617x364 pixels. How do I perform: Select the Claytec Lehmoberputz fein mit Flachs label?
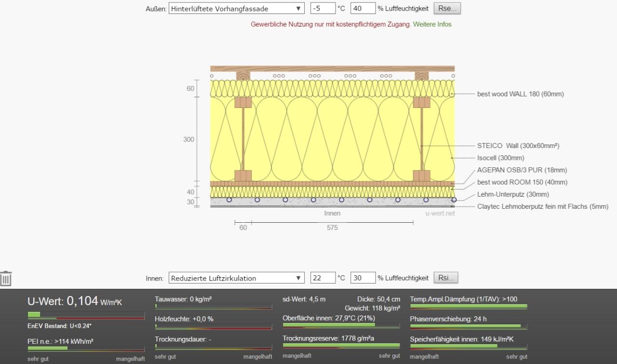point(543,206)
